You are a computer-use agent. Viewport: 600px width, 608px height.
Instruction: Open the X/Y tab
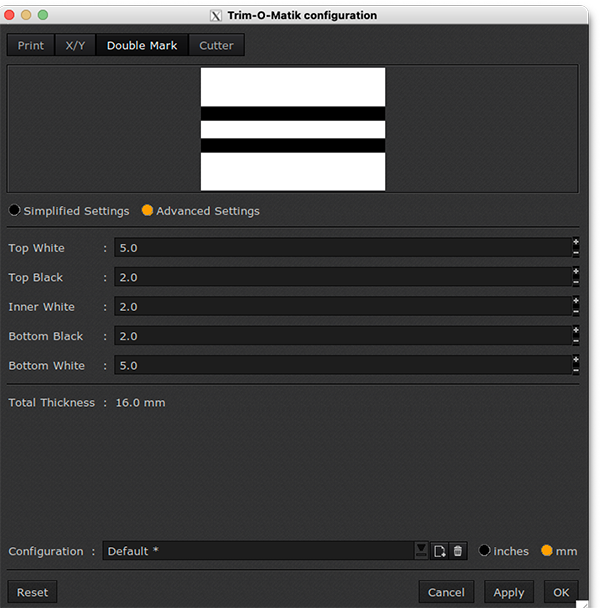pos(75,45)
